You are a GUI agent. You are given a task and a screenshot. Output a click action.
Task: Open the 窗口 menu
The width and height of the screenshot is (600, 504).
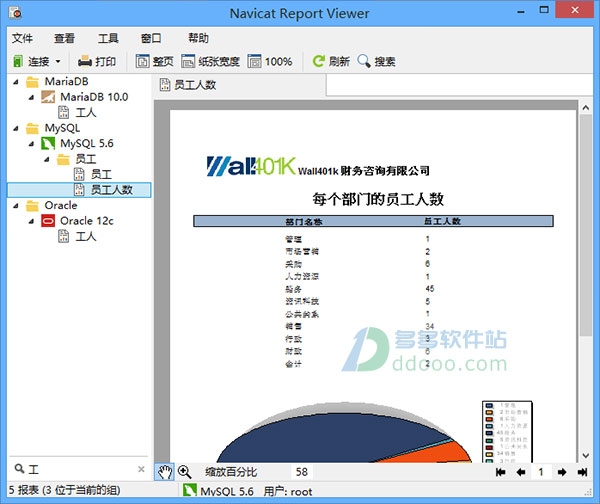[151, 38]
